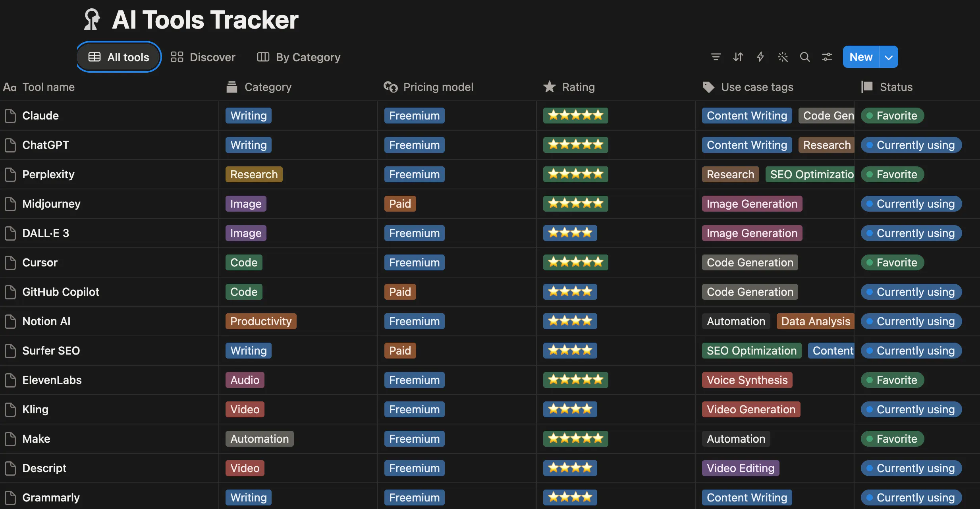
Task: Click ElevenLabs' Audio category tag
Action: 245,380
